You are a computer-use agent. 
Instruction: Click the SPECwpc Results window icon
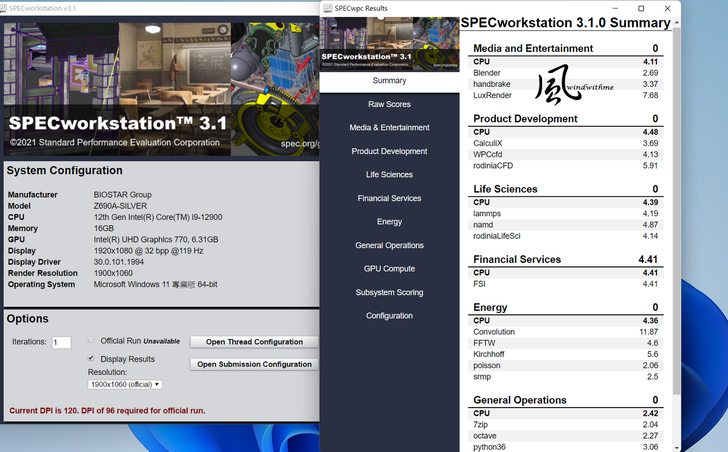[327, 8]
